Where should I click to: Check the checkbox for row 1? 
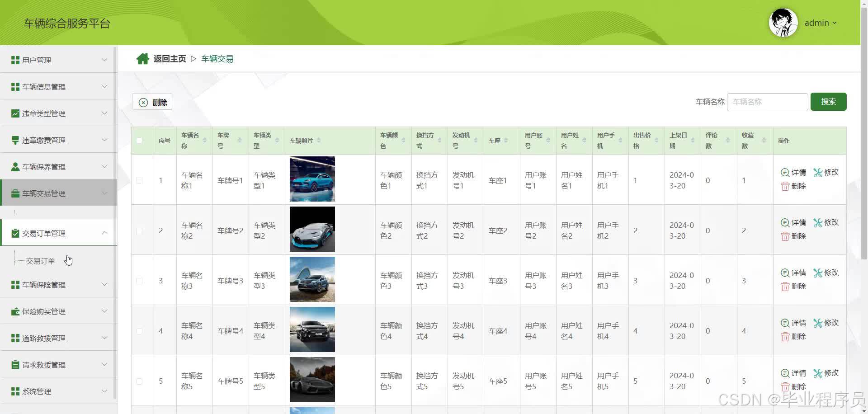(139, 180)
